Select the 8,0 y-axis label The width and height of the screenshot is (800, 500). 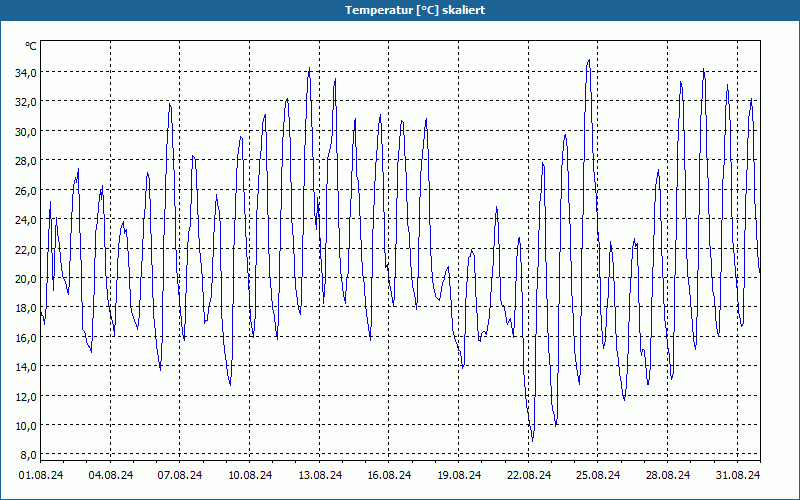tap(28, 455)
